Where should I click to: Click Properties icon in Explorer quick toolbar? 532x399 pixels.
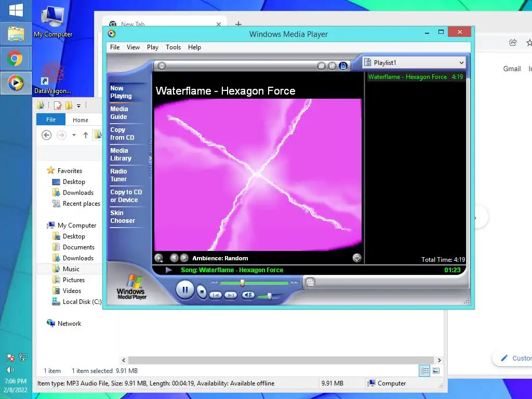58,105
